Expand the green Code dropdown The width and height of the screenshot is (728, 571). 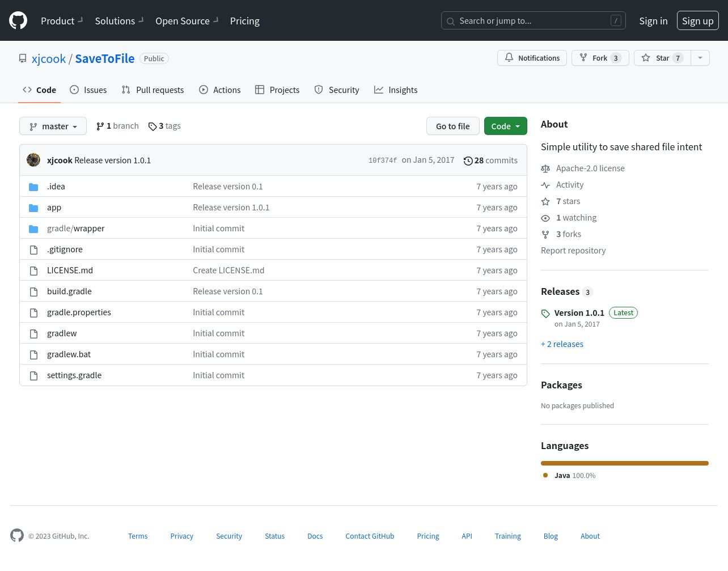(x=505, y=126)
